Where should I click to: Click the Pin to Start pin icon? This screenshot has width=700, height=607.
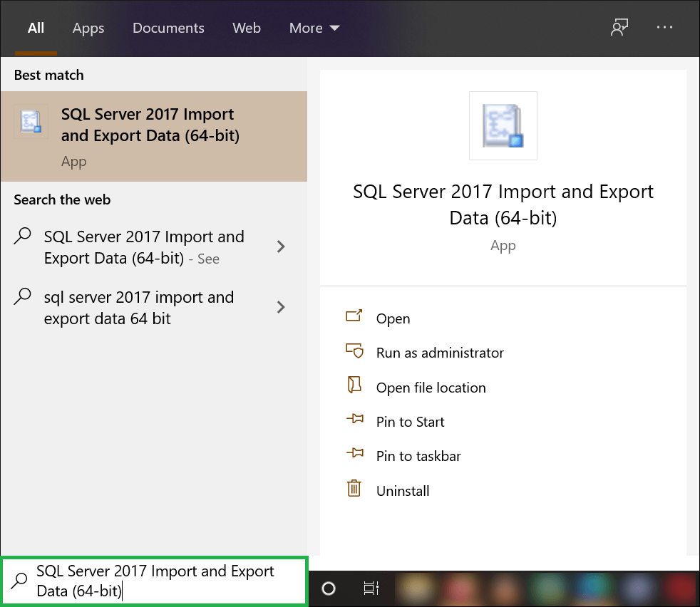click(355, 419)
